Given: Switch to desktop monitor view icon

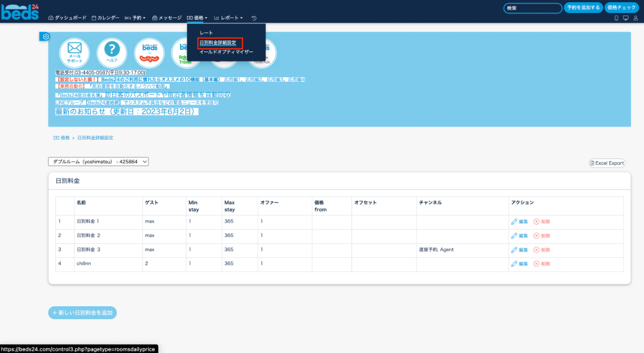Looking at the screenshot, I should pyautogui.click(x=626, y=18).
